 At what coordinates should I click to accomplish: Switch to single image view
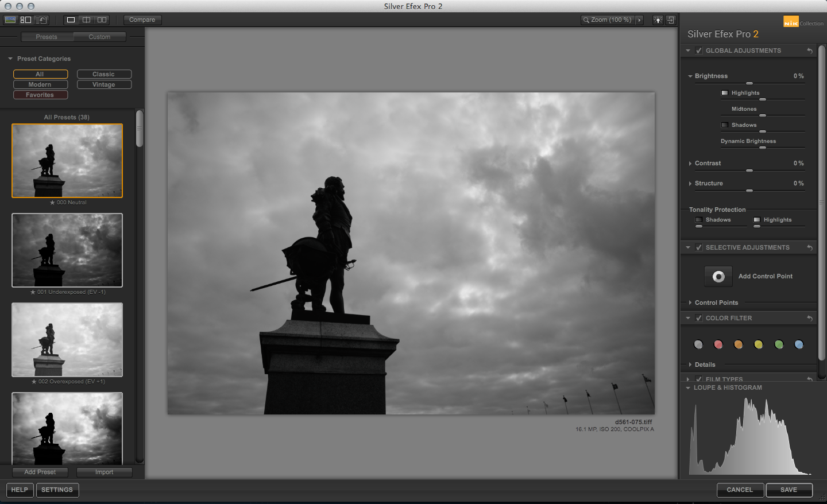tap(71, 20)
